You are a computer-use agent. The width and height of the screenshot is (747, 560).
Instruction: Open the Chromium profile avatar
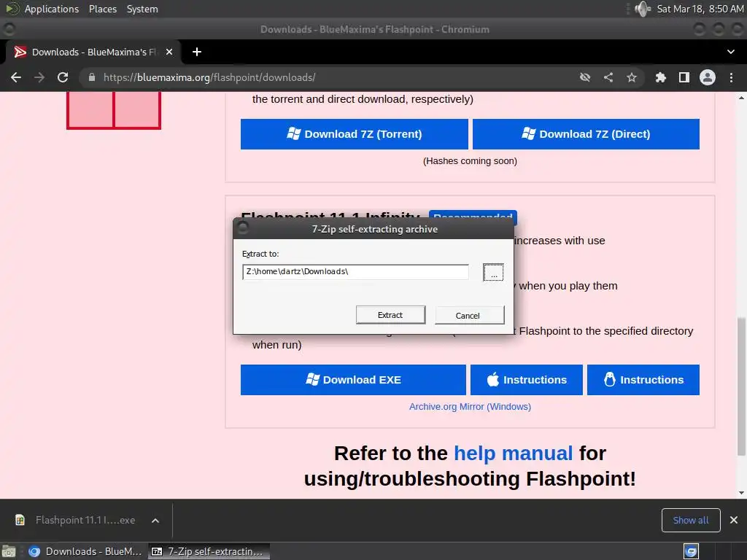click(x=708, y=77)
